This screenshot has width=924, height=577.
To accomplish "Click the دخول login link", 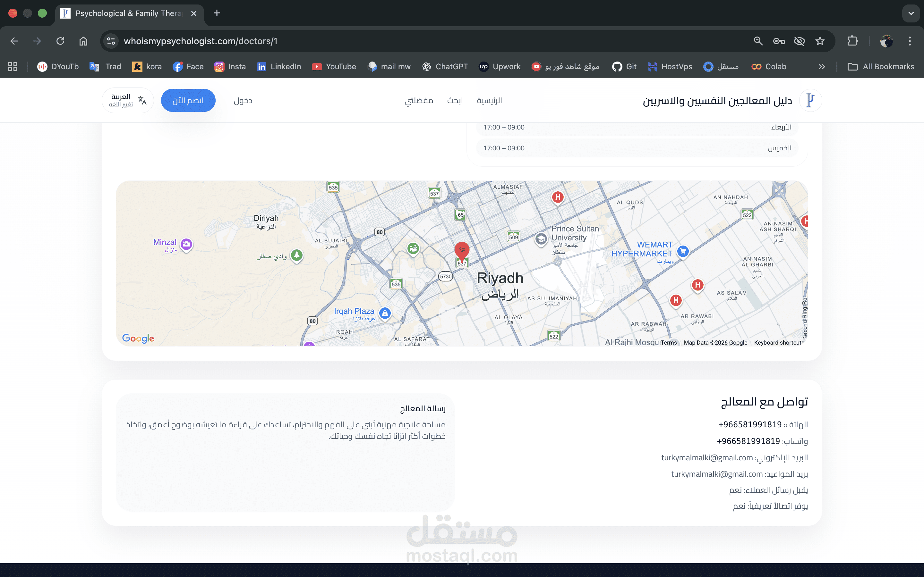I will click(x=243, y=101).
